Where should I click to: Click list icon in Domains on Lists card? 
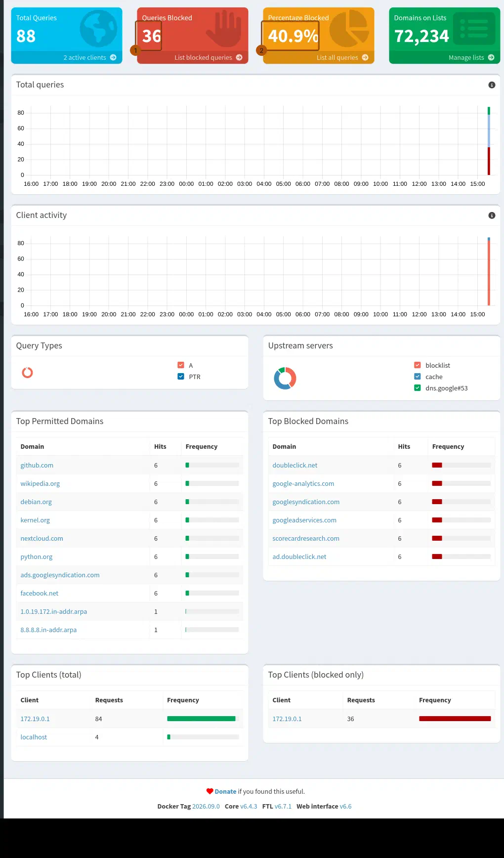(x=474, y=29)
